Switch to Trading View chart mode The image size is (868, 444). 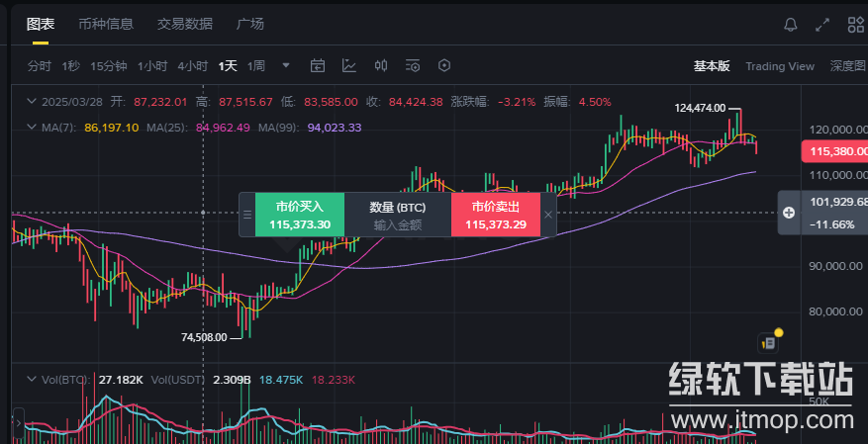point(780,66)
